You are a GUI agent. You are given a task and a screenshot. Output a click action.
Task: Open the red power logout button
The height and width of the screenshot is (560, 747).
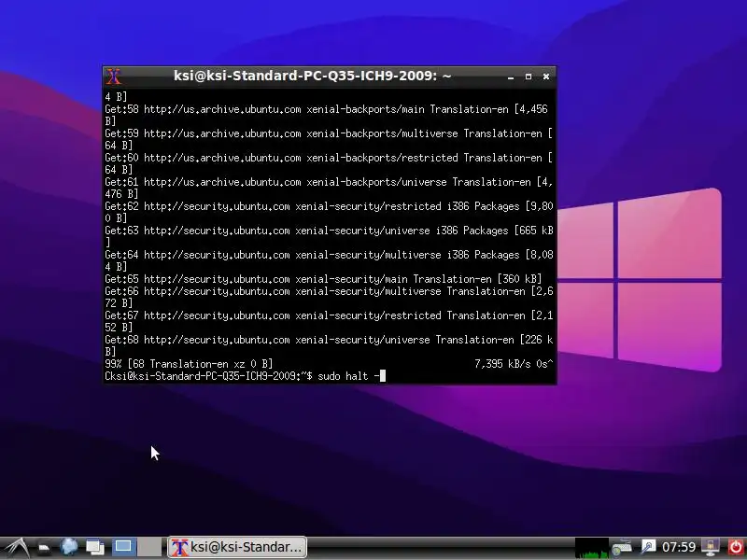[x=736, y=547]
